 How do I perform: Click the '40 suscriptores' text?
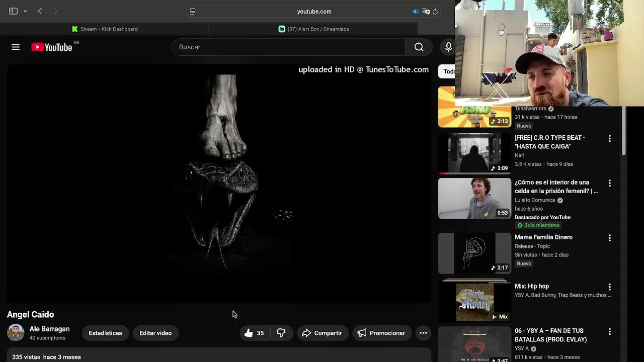coord(47,338)
